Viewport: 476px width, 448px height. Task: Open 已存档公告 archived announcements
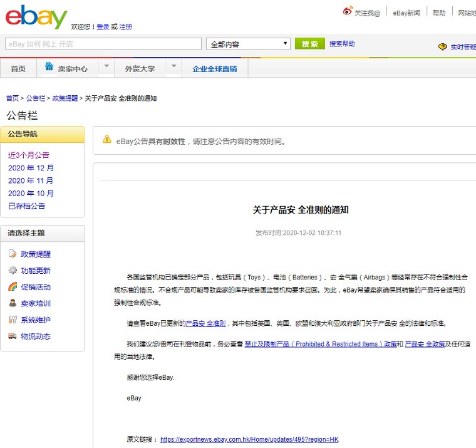pyautogui.click(x=27, y=206)
